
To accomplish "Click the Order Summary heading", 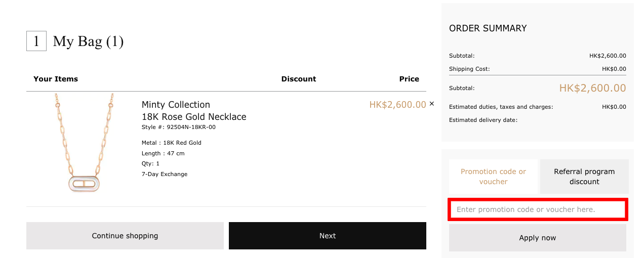I will 488,28.
